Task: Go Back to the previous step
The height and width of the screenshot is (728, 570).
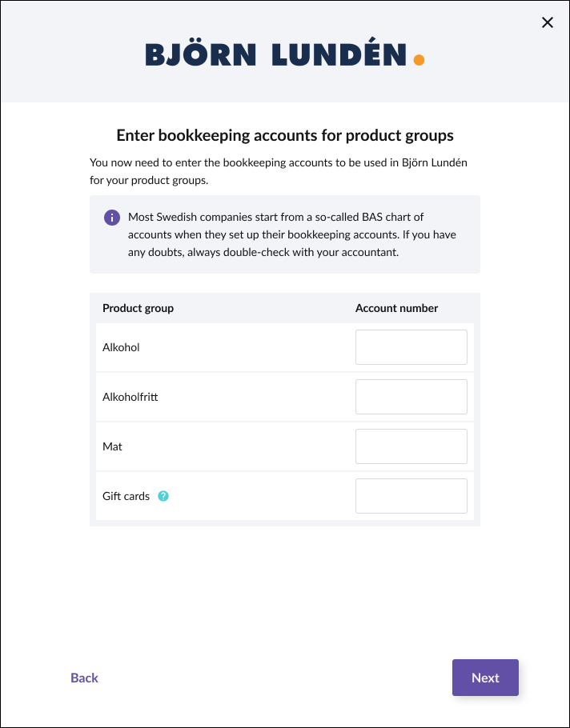Action: click(x=84, y=678)
